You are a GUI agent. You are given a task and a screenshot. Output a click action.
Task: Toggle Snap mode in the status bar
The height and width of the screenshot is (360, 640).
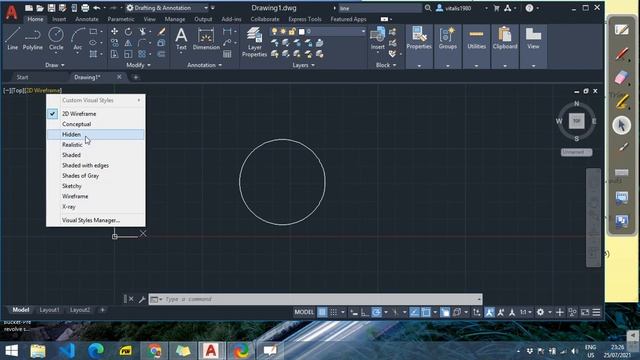pos(333,312)
